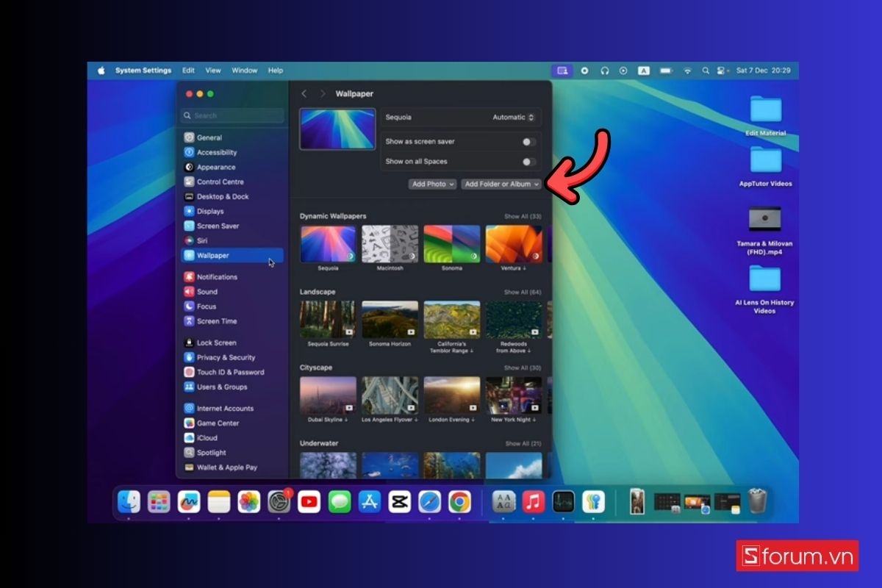The image size is (882, 588).
Task: Launch Freeform from the Dock
Action: (x=189, y=502)
